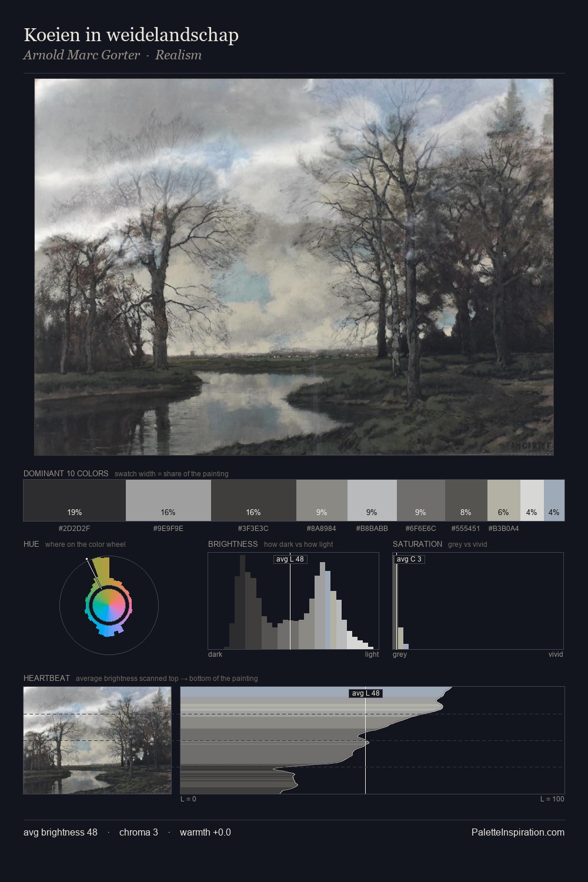Click hex code #B3B0A4 label
This screenshot has width=588, height=882.
pyautogui.click(x=504, y=529)
